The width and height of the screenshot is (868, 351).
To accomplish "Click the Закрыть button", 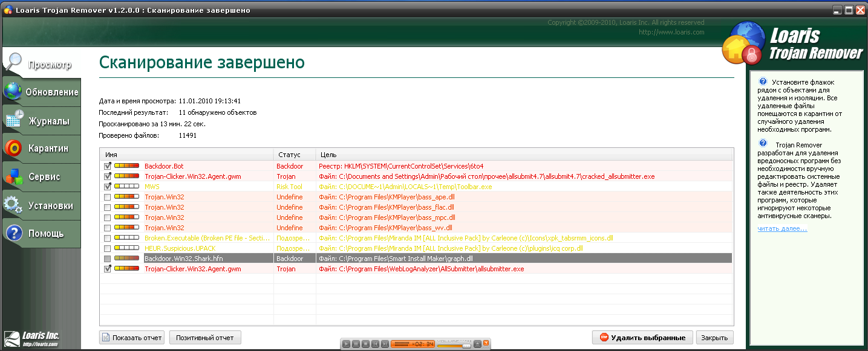I will (x=714, y=338).
